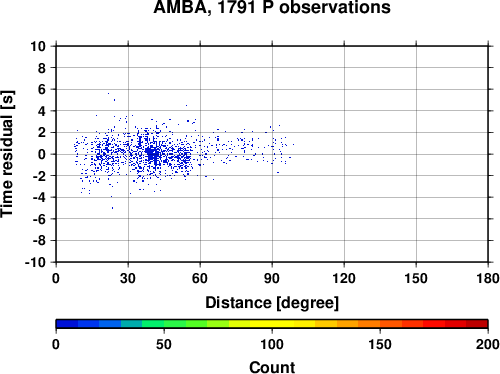Click the 'Distance [degree]' x-axis label
The height and width of the screenshot is (374, 500).
point(272,303)
